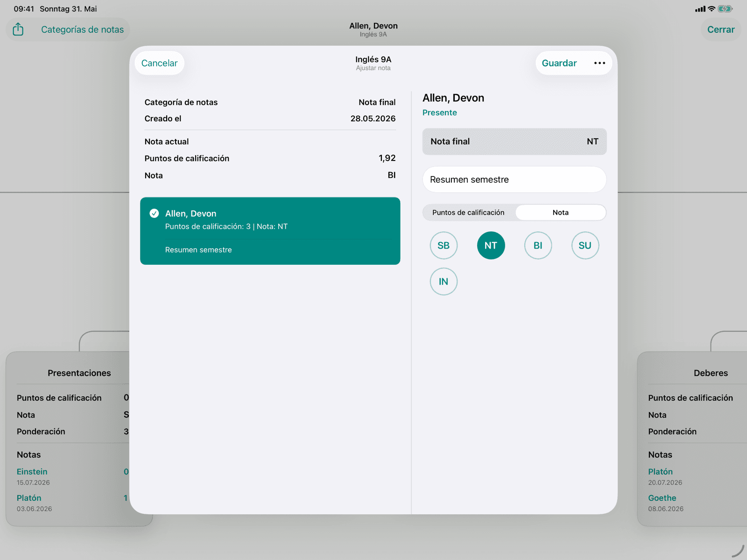Check the Wi-Fi status icon

712,9
